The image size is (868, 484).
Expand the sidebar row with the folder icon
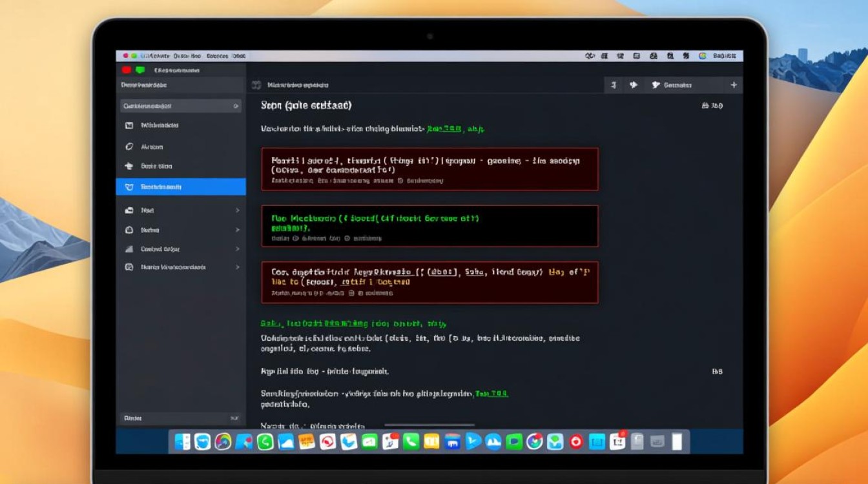[x=237, y=210]
